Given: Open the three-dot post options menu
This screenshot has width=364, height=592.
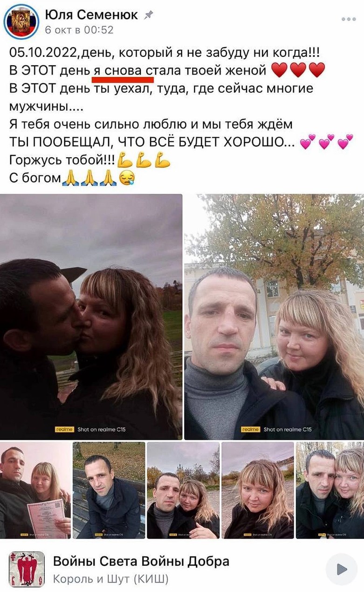Looking at the screenshot, I should (348, 19).
